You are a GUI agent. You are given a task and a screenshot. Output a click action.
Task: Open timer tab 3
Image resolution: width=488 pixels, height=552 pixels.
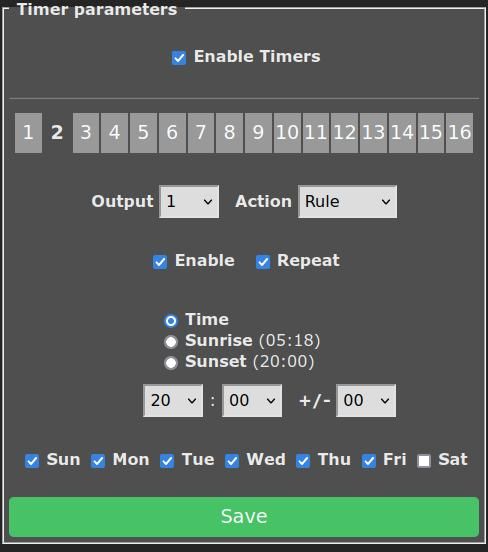[x=86, y=133]
